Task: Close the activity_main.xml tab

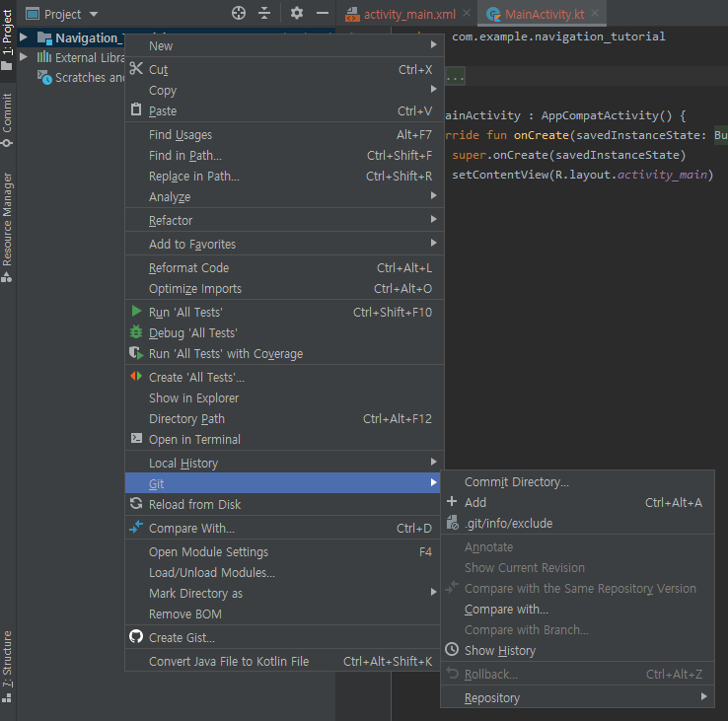Action: click(467, 14)
